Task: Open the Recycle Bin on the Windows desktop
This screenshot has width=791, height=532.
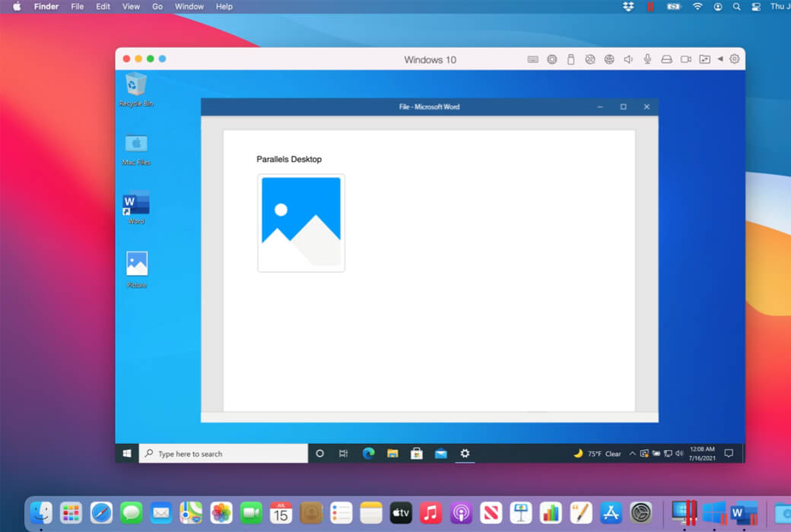Action: pos(136,90)
